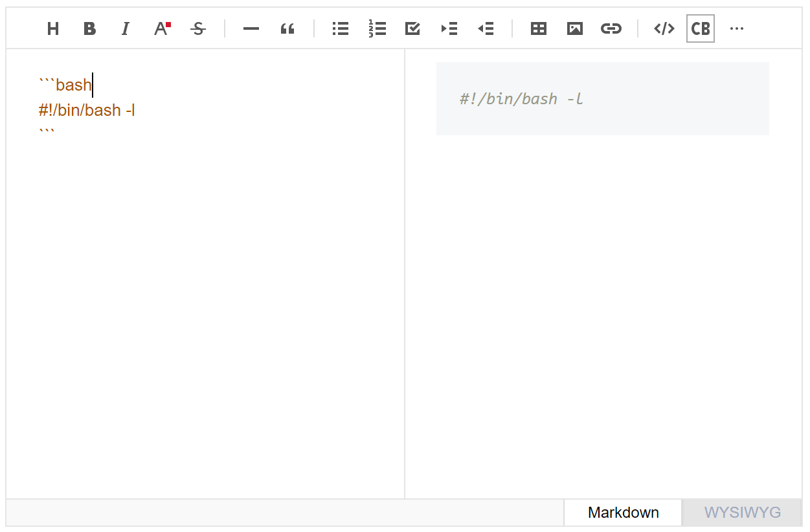Click the Heading toolbar icon
Image resolution: width=810 pixels, height=532 pixels.
53,28
